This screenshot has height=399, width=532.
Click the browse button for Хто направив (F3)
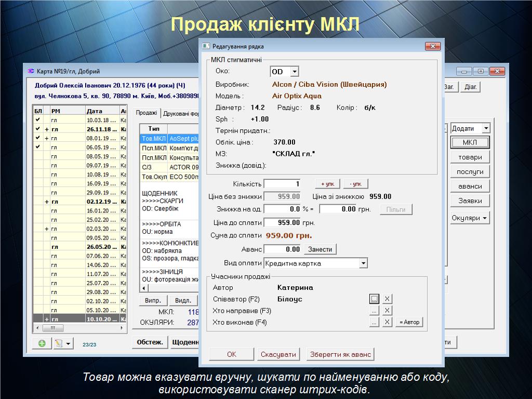pos(374,311)
